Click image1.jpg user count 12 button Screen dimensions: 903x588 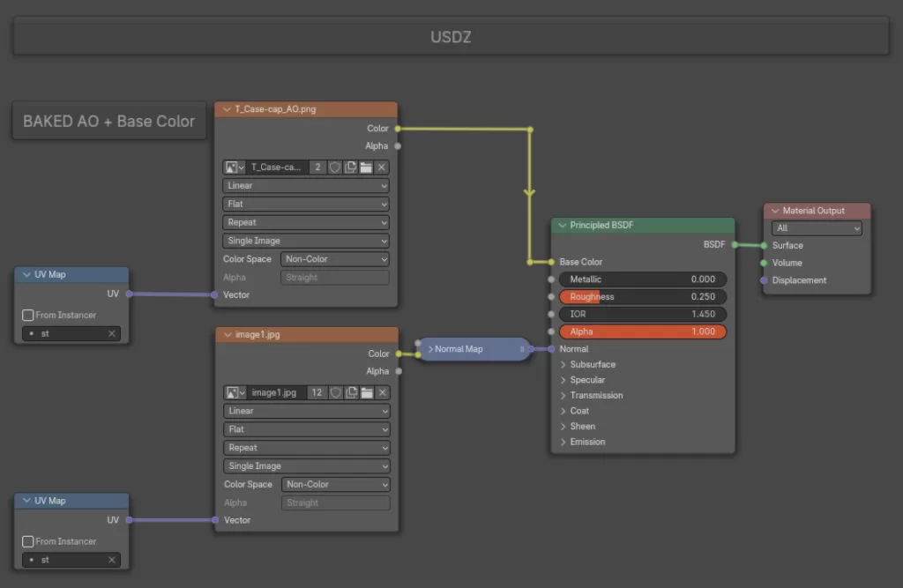click(317, 392)
